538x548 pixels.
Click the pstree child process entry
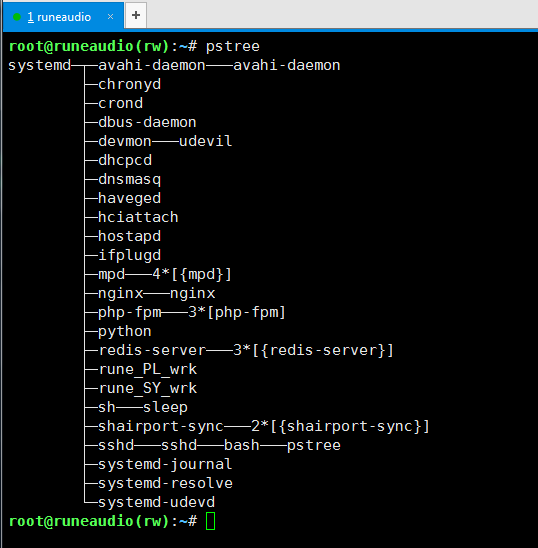click(x=314, y=446)
